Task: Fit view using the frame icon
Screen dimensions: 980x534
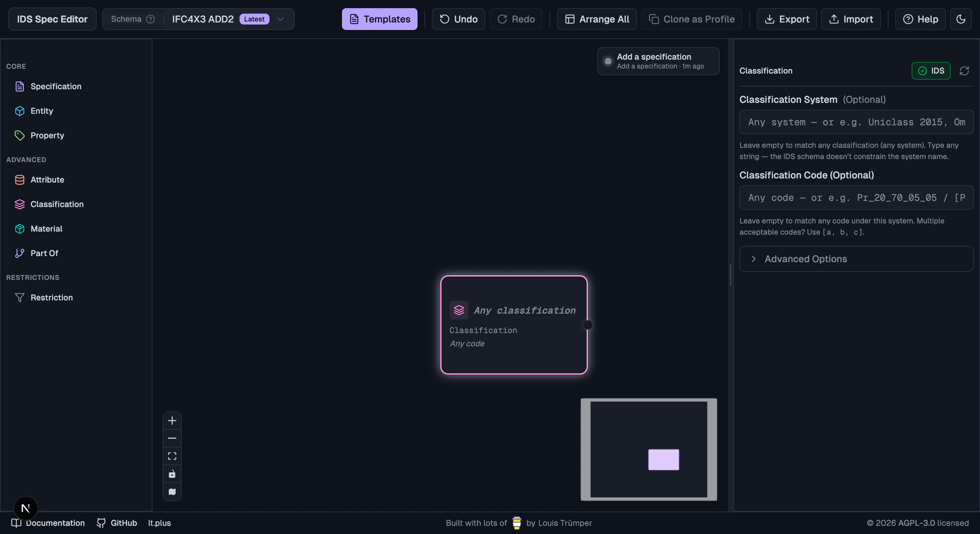Action: [x=172, y=456]
